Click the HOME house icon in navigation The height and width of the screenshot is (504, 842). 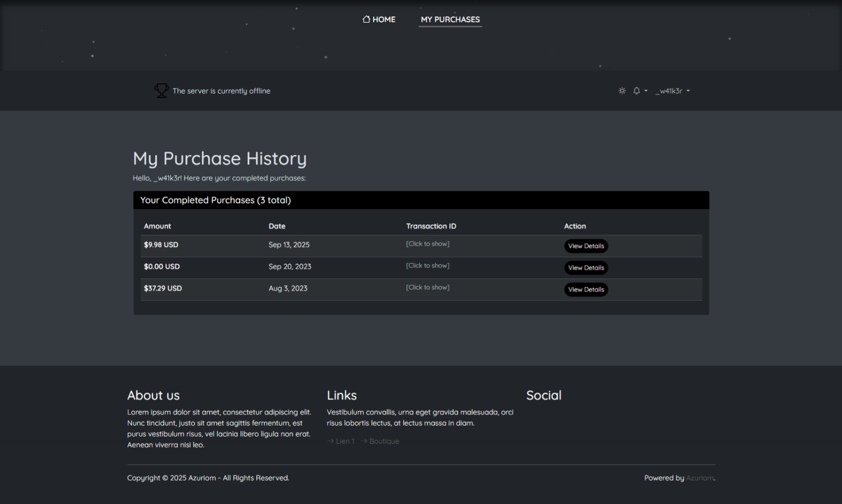point(367,19)
